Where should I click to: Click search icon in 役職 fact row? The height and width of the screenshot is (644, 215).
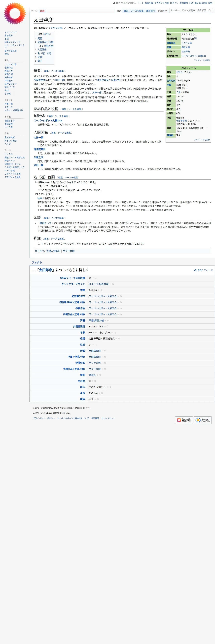pyautogui.click(x=119, y=339)
